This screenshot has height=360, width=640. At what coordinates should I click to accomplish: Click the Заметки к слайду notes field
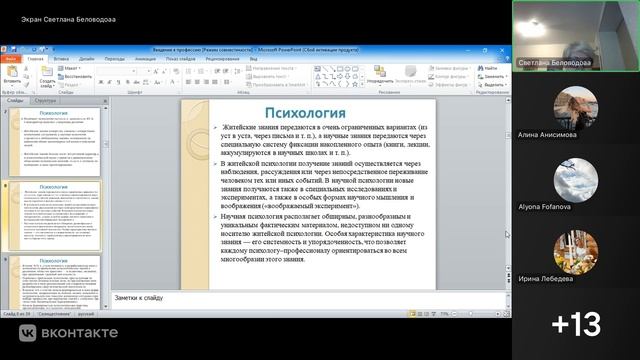pos(309,300)
